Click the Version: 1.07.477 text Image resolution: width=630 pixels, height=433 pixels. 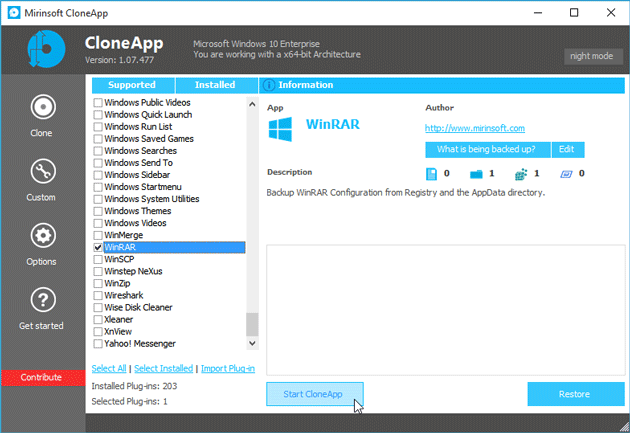[x=119, y=60]
